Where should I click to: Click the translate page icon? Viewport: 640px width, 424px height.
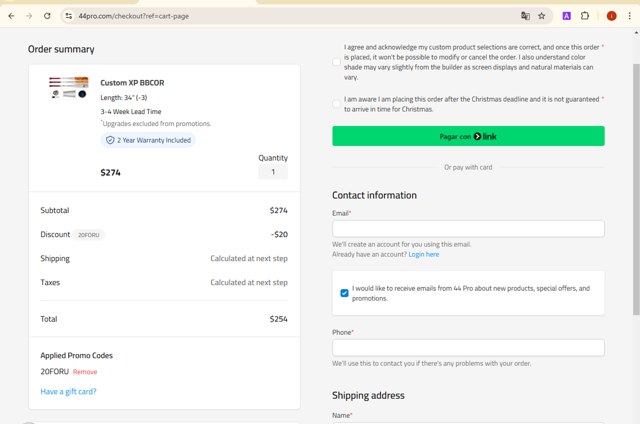pyautogui.click(x=524, y=16)
